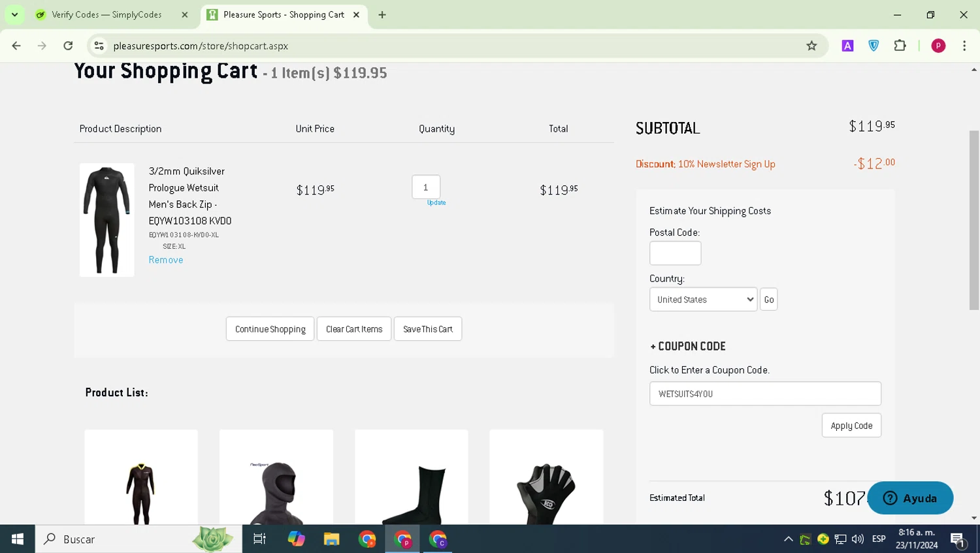Open the Country dropdown
The height and width of the screenshot is (553, 980).
tap(703, 300)
